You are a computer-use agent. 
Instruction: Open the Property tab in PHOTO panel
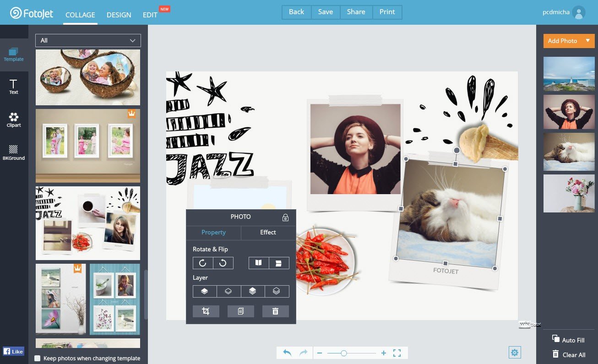point(213,232)
